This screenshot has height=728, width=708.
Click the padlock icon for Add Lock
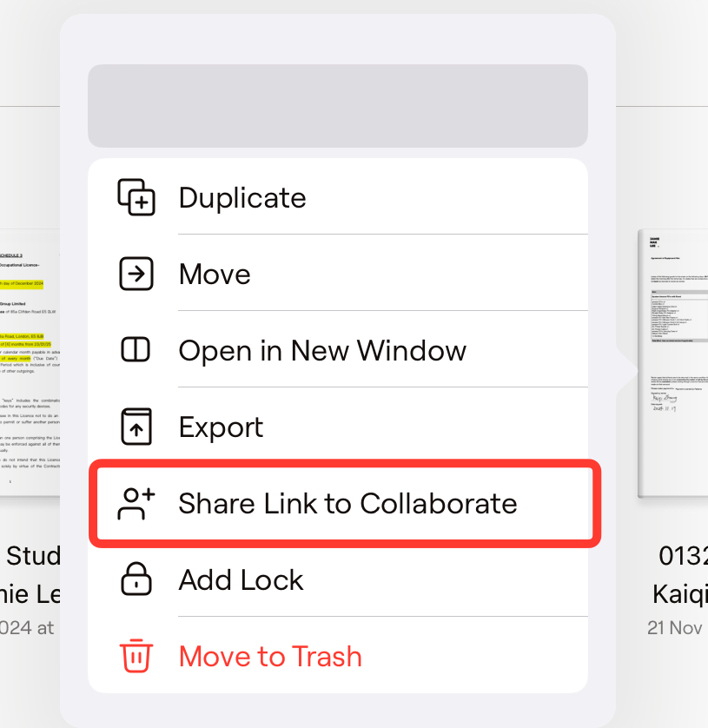pyautogui.click(x=136, y=579)
